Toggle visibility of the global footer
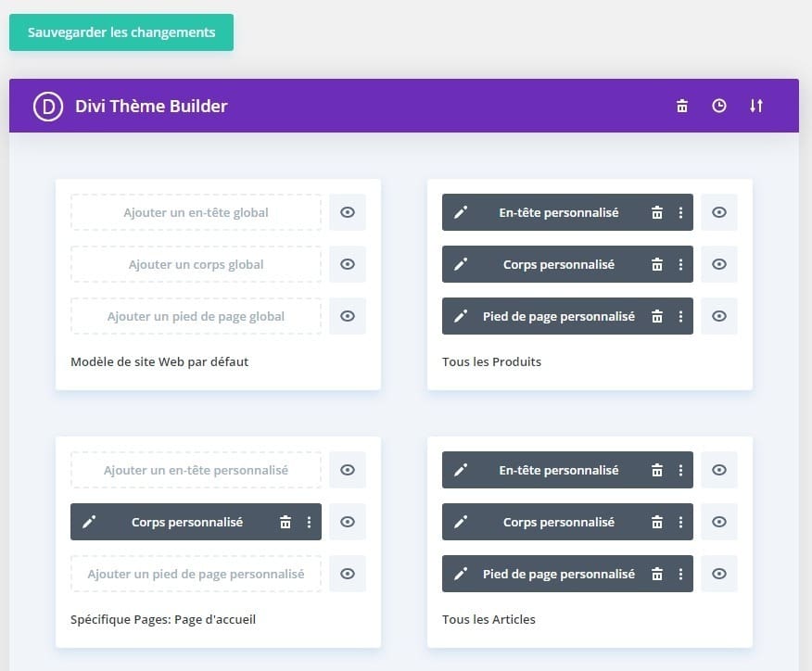This screenshot has width=812, height=671. point(348,316)
